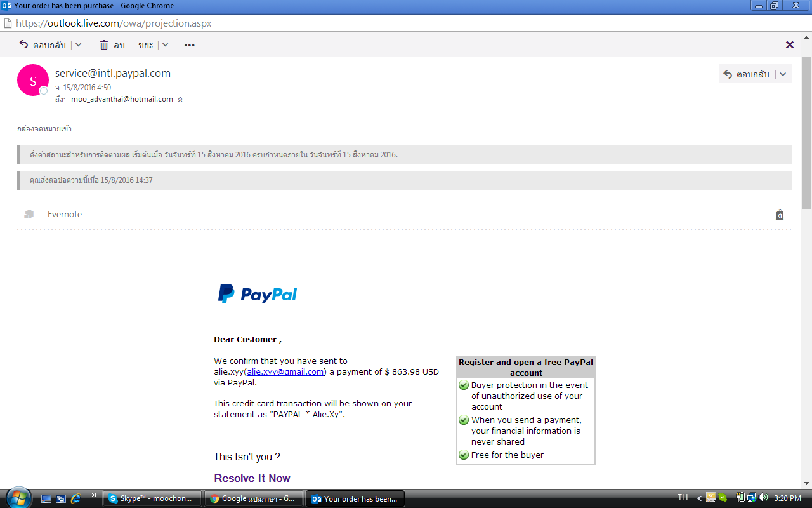Click the pink sender avatar with letter S
Screen dimensions: 812x508
[33, 80]
